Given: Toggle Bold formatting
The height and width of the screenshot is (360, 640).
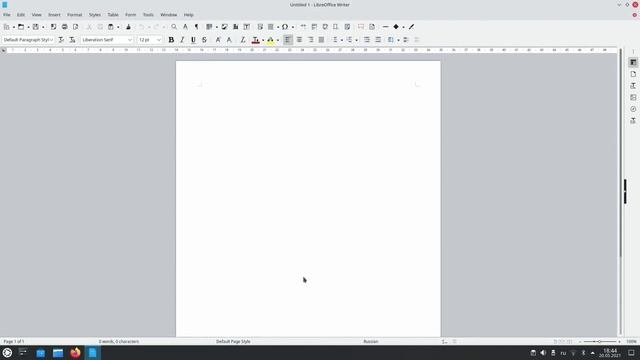Looking at the screenshot, I should [171, 40].
